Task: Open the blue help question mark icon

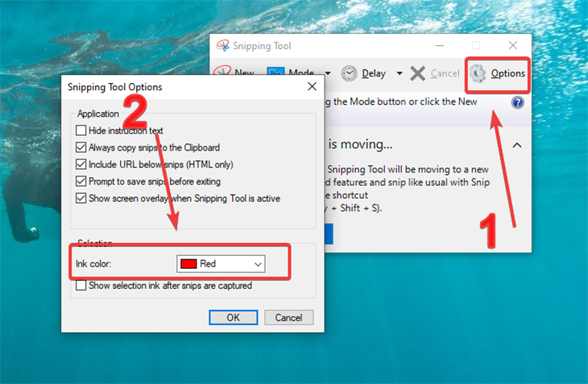Action: tap(517, 102)
